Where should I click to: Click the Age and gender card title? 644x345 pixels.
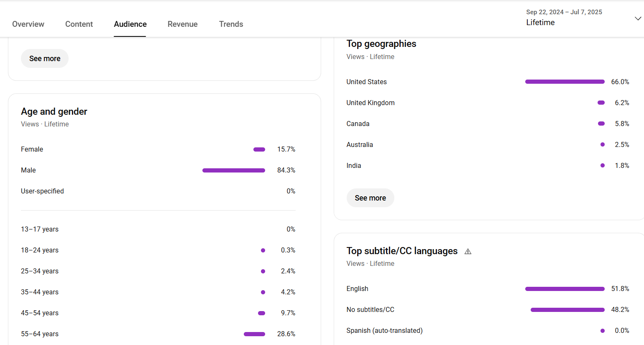54,112
